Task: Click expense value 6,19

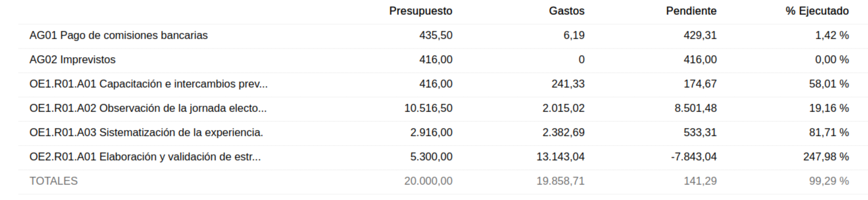Action: point(574,35)
